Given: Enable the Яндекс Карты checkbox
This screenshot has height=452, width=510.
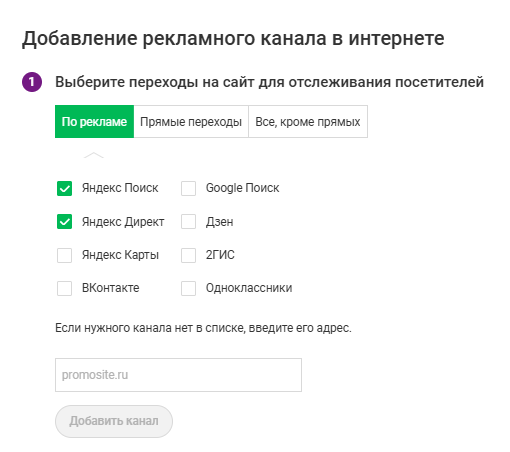Looking at the screenshot, I should pos(64,255).
